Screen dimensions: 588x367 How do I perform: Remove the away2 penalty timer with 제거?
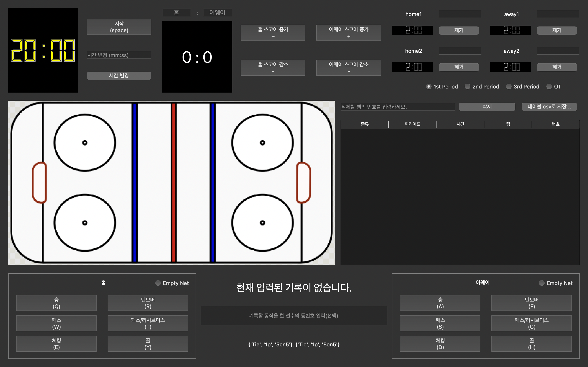tap(557, 67)
